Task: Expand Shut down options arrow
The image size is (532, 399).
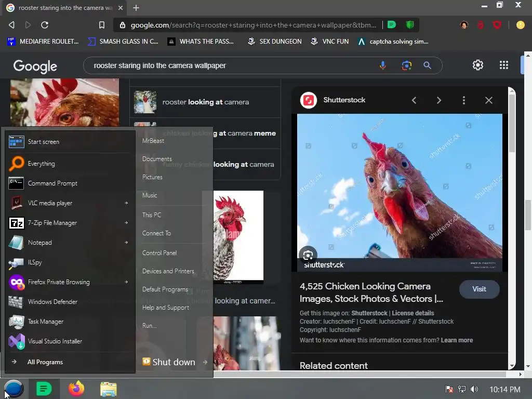Action: pyautogui.click(x=205, y=362)
